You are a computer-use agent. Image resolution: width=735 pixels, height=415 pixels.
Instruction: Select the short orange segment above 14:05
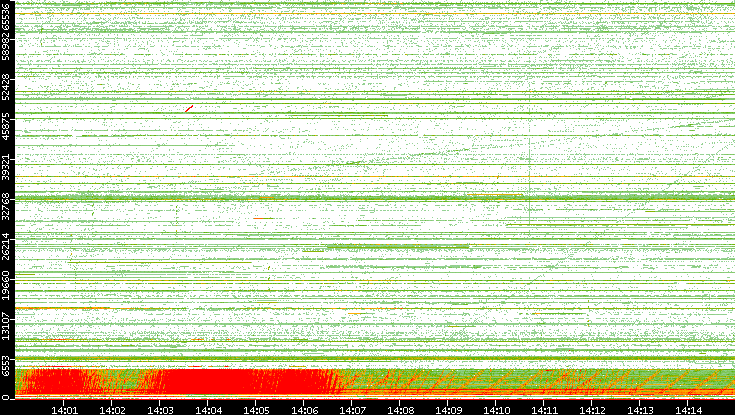(x=263, y=217)
